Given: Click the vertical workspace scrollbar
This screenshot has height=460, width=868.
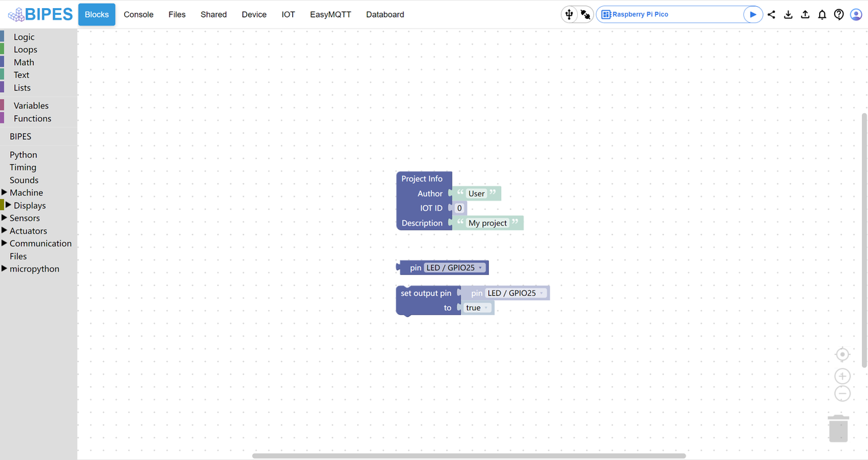Looking at the screenshot, I should point(864,241).
